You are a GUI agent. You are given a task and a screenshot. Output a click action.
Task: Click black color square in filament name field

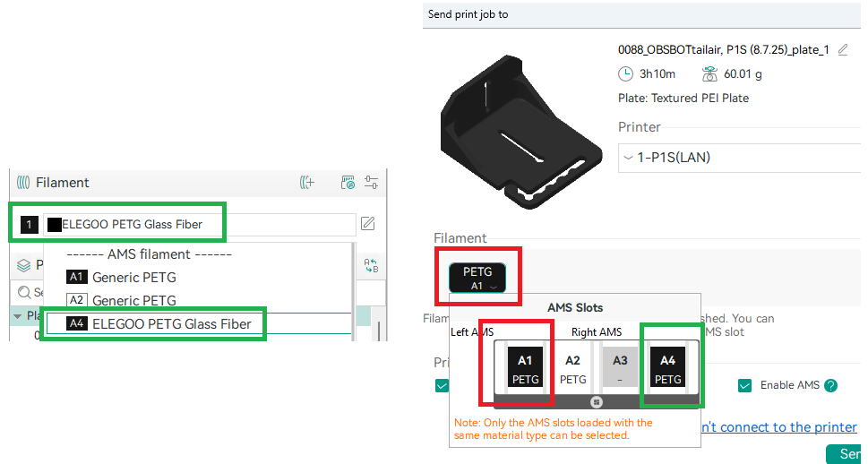pyautogui.click(x=55, y=224)
